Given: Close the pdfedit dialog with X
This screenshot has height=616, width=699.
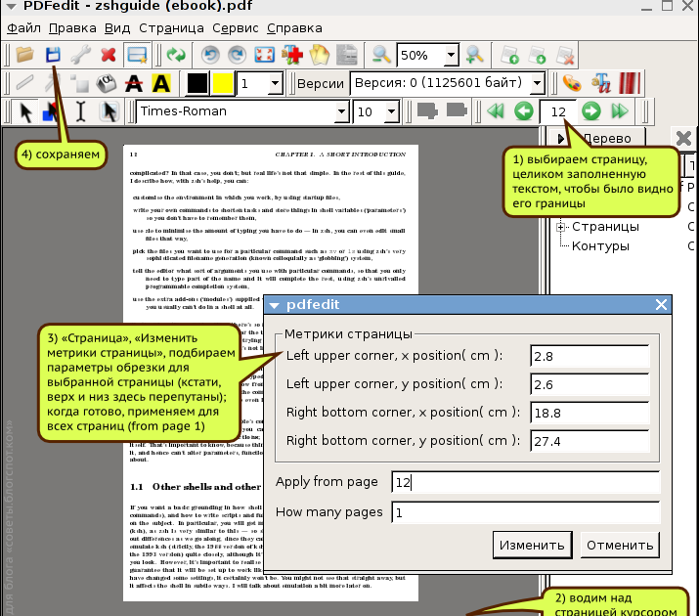Looking at the screenshot, I should [x=661, y=305].
